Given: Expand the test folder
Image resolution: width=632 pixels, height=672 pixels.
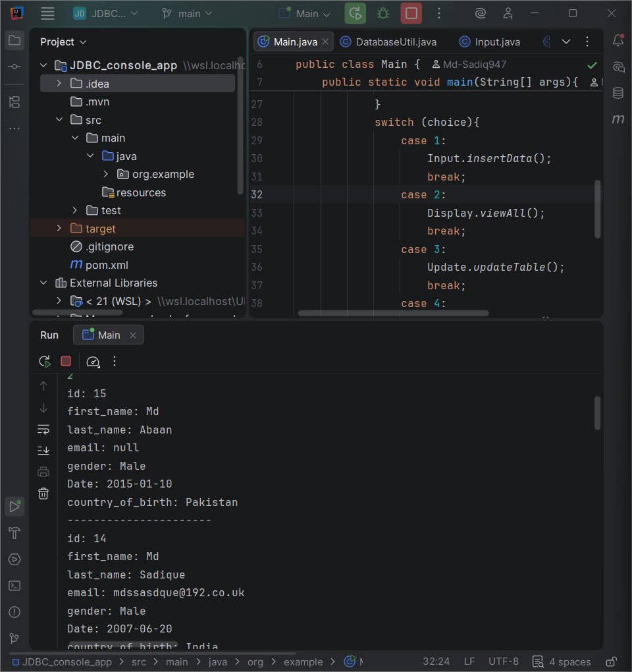Looking at the screenshot, I should tap(75, 210).
